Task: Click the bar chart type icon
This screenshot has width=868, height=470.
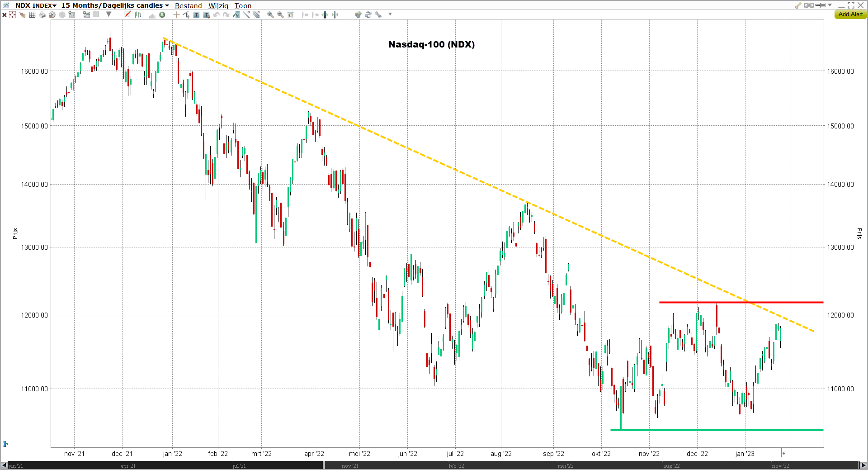Action: pyautogui.click(x=137, y=15)
